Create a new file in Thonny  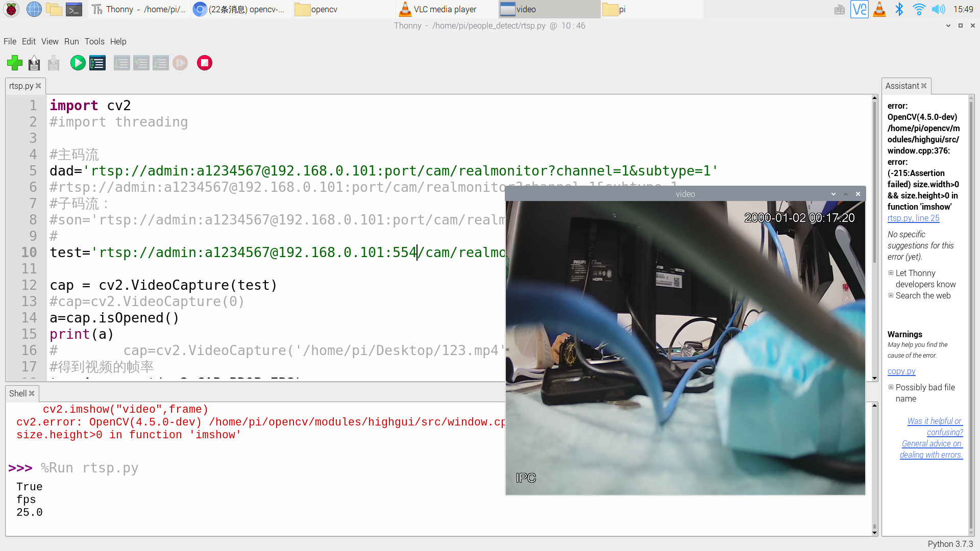[14, 63]
